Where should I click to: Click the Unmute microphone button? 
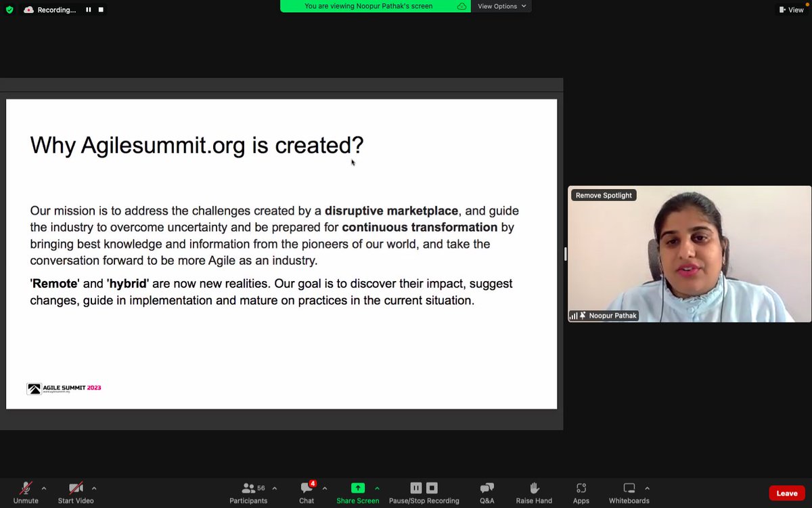click(x=26, y=492)
